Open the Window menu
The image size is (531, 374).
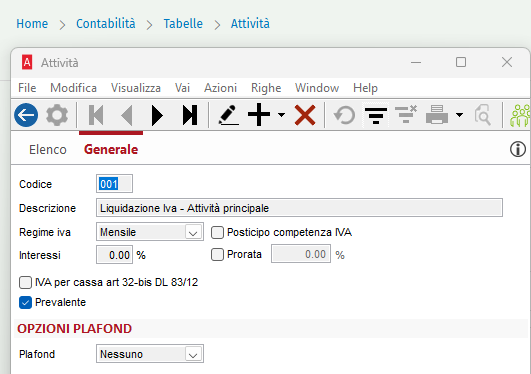coord(317,88)
